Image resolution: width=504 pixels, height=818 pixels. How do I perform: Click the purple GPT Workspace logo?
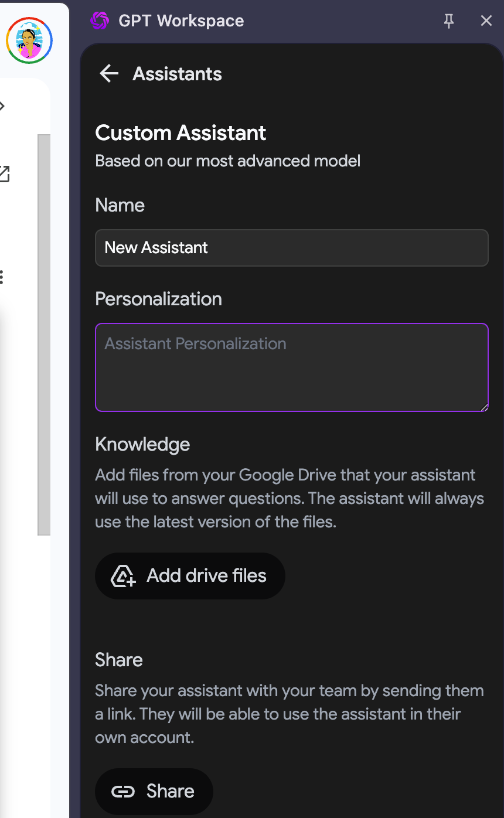[100, 21]
